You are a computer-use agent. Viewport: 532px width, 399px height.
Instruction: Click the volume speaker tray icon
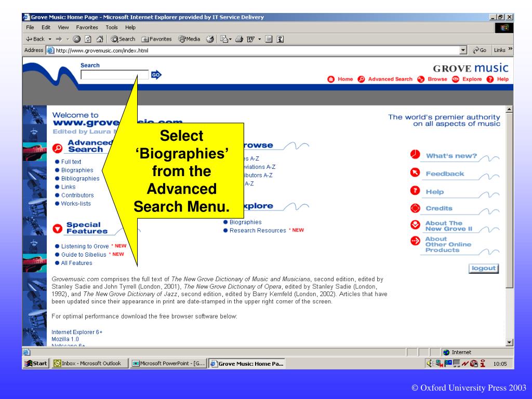pyautogui.click(x=429, y=363)
